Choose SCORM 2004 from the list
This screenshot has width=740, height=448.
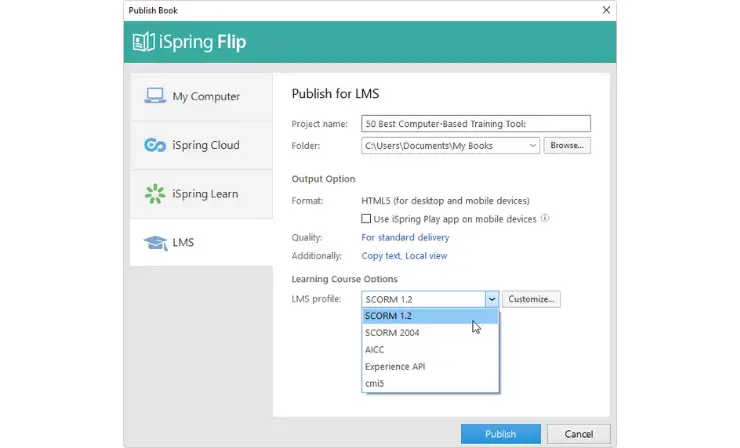tap(430, 333)
